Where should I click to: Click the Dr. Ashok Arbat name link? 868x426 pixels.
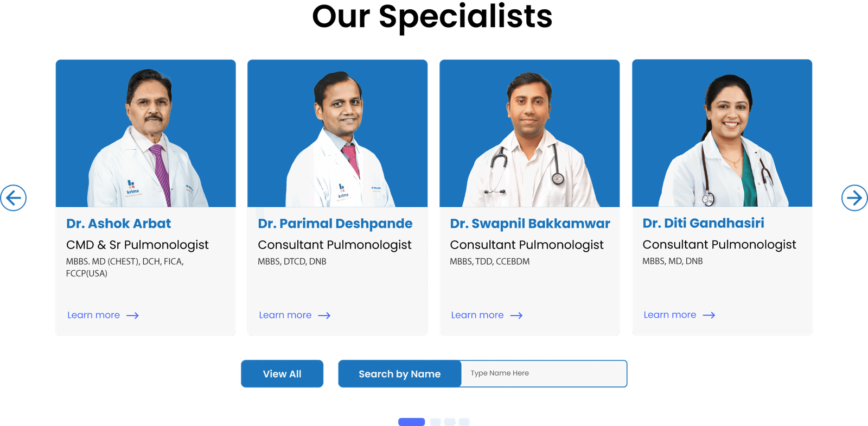118,224
